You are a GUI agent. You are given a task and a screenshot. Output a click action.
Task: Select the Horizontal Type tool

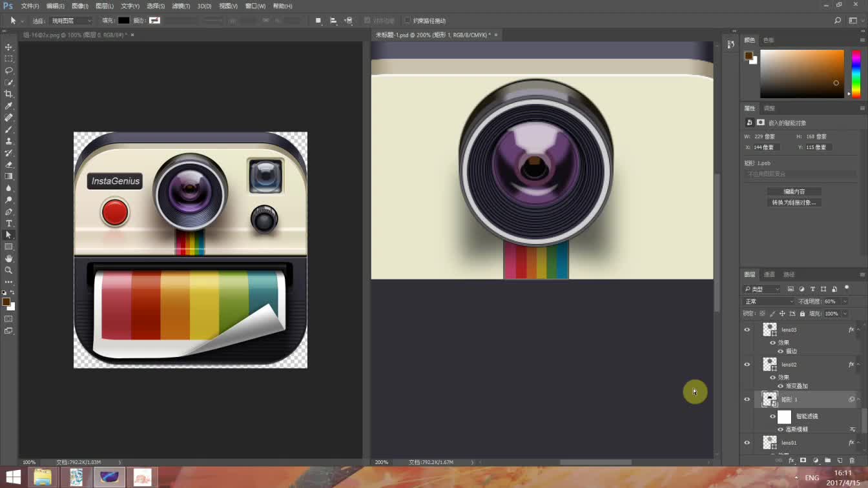(x=8, y=223)
